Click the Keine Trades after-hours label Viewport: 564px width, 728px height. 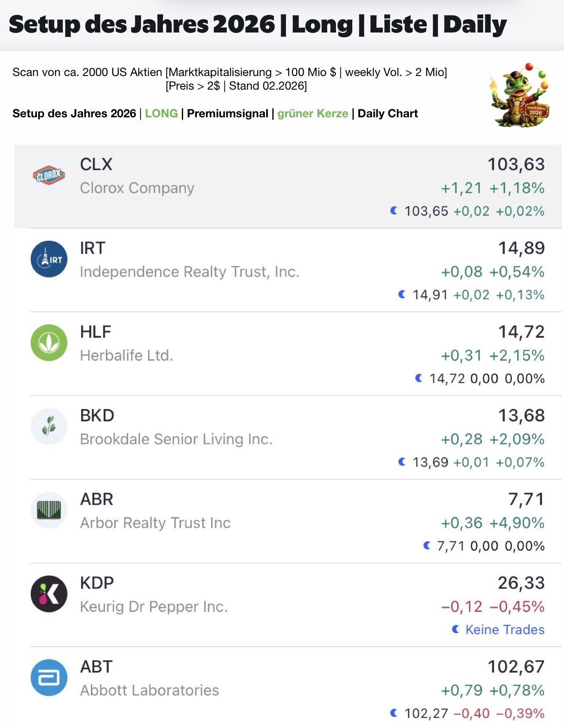[504, 630]
